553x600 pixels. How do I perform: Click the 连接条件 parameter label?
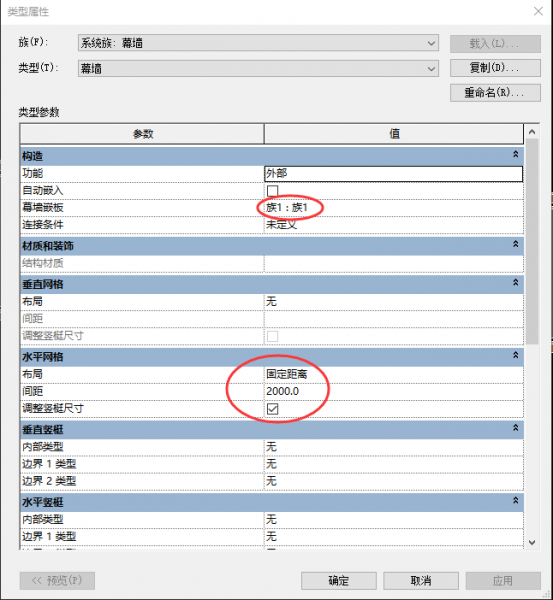[x=42, y=225]
